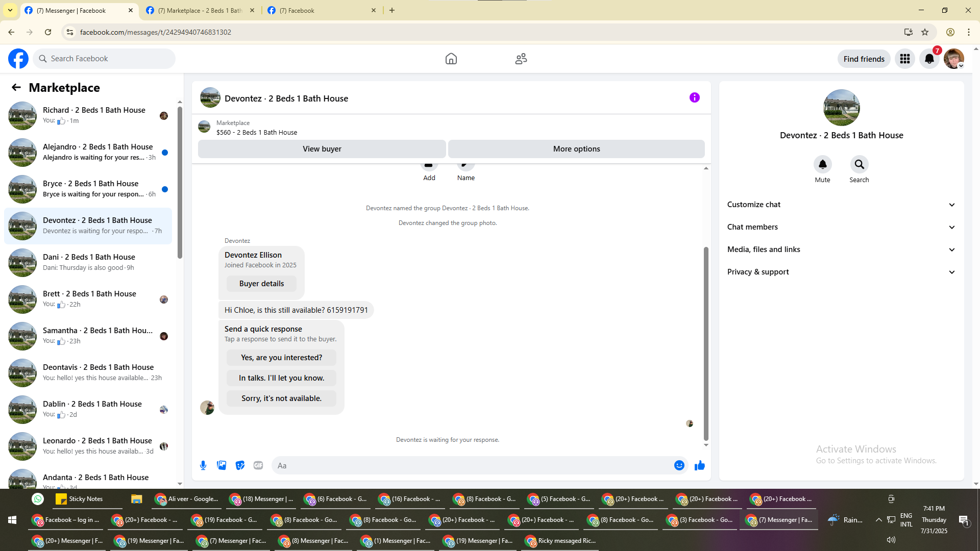Expand Privacy & support section
Screen dimensions: 980x551
841,272
